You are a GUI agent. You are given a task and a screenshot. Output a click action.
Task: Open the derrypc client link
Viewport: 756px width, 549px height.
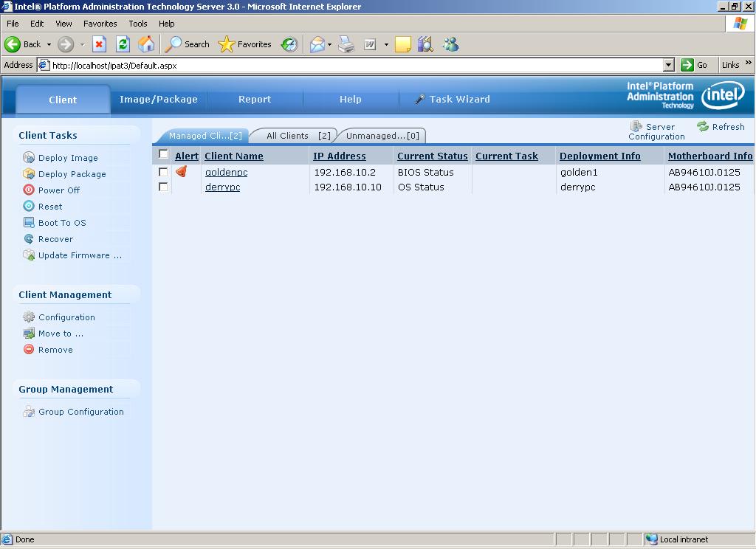[222, 187]
